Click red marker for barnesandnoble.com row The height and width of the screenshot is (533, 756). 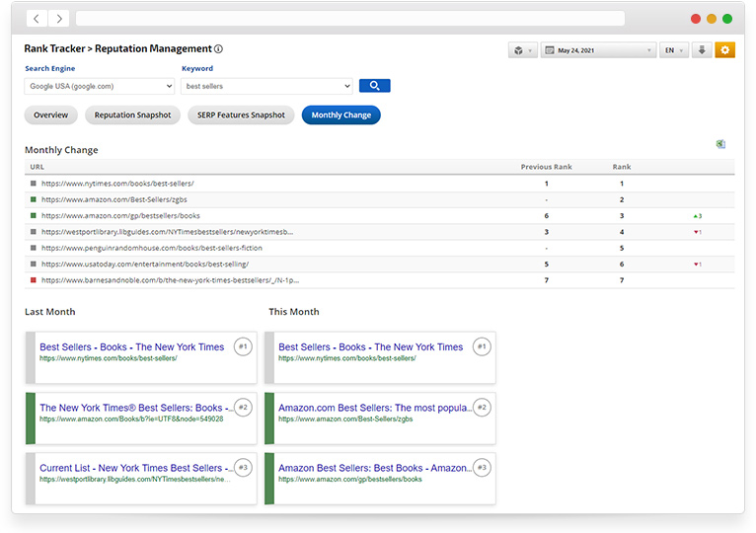pos(34,280)
